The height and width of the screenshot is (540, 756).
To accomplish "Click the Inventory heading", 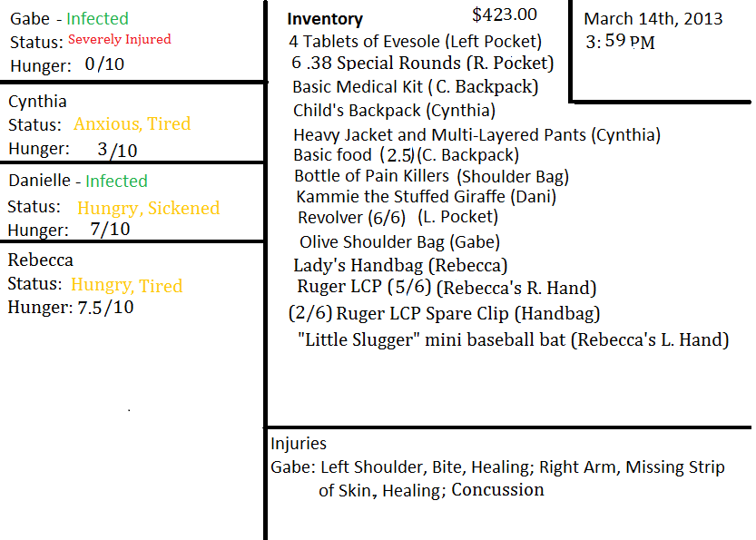I will point(325,19).
